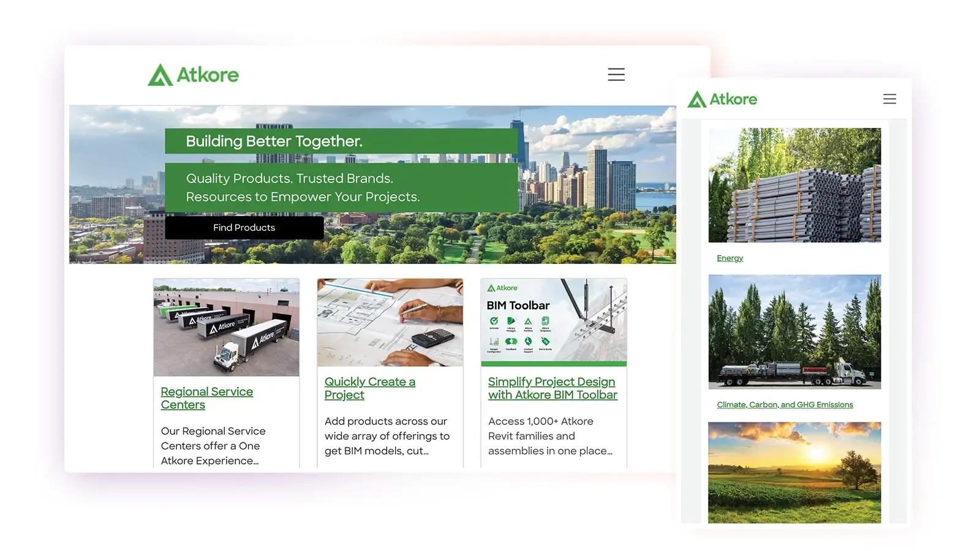Open the Energy category link

pyautogui.click(x=729, y=258)
